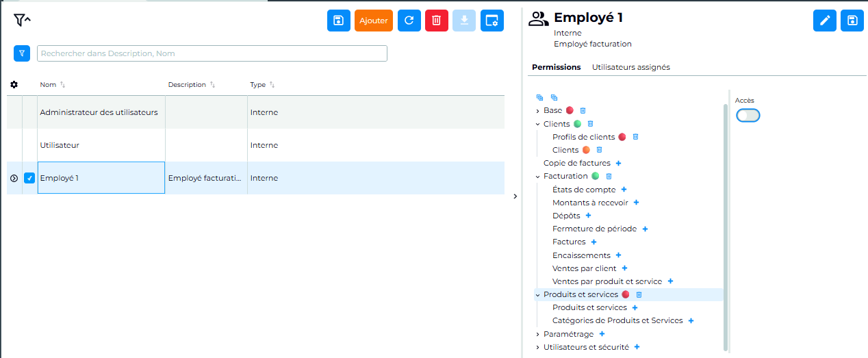Image resolution: width=868 pixels, height=358 pixels.
Task: Switch to the Permissions tab
Action: tap(557, 67)
